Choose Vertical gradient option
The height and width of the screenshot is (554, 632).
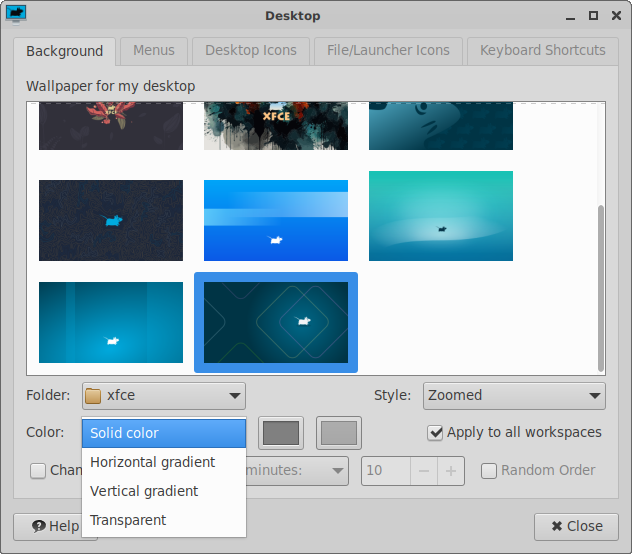click(x=164, y=491)
